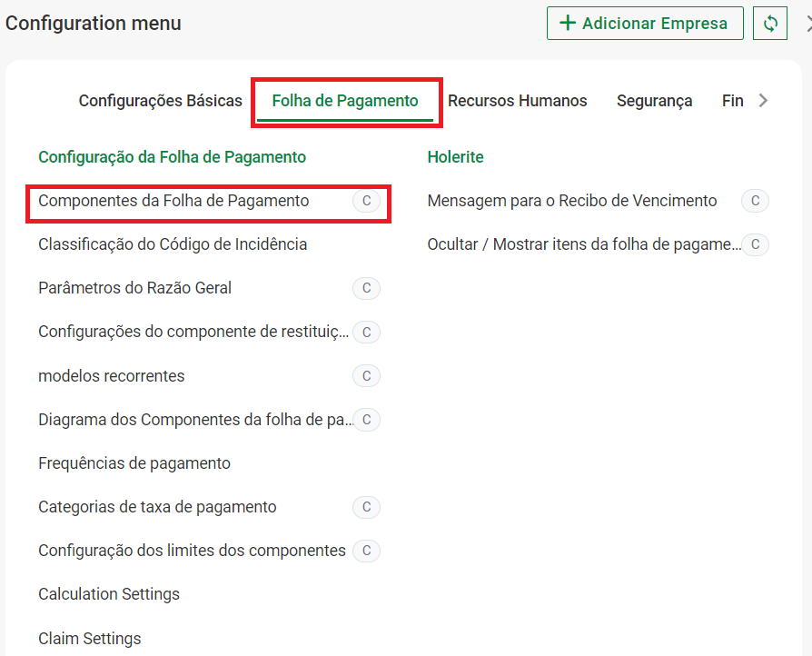Switch to the Configurações Básicas tab
The image size is (812, 656).
click(x=161, y=101)
